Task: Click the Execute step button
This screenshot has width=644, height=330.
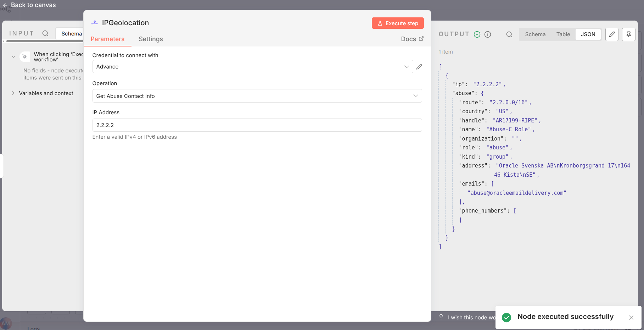Action: (x=397, y=23)
